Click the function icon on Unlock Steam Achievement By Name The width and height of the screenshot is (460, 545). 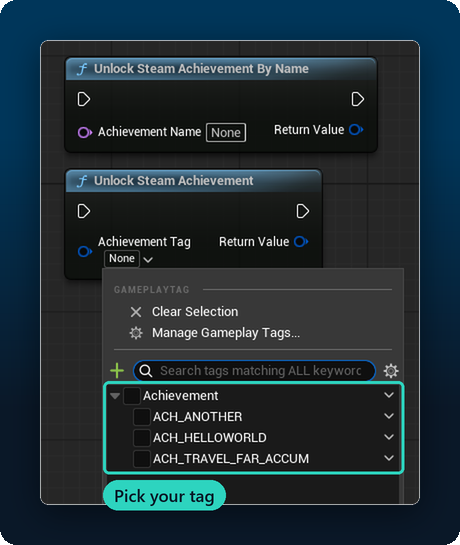pos(82,69)
